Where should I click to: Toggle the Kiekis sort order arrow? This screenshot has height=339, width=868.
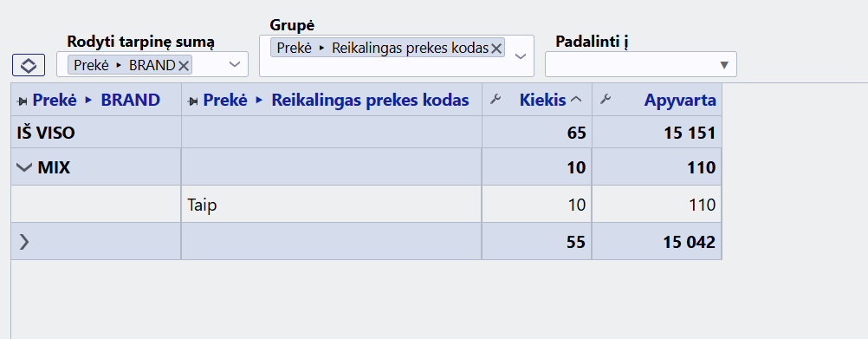pyautogui.click(x=576, y=100)
